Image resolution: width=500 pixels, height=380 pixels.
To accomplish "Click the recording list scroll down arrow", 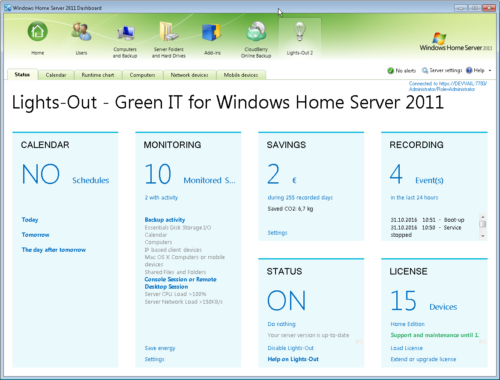I will click(x=483, y=236).
